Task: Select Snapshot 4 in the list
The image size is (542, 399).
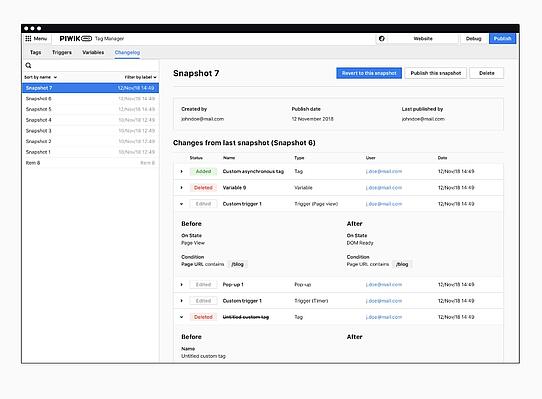Action: coord(90,120)
